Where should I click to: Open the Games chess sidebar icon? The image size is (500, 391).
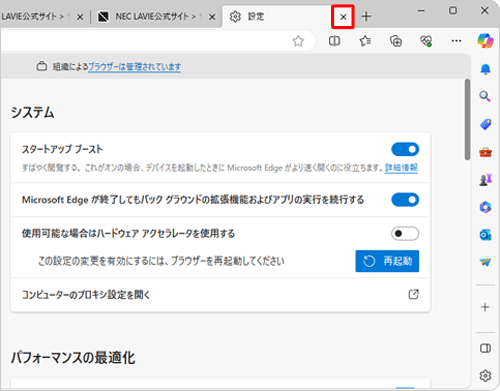coord(485,180)
